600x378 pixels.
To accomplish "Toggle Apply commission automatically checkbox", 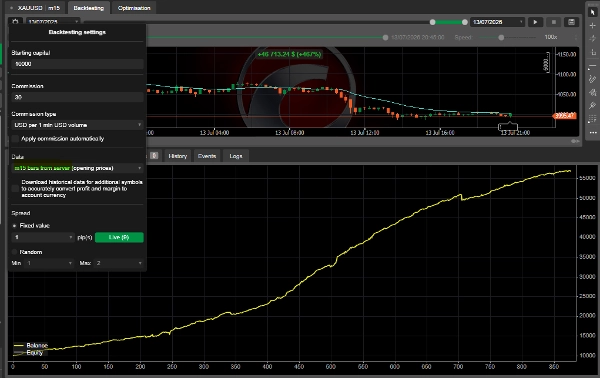I will (x=15, y=138).
